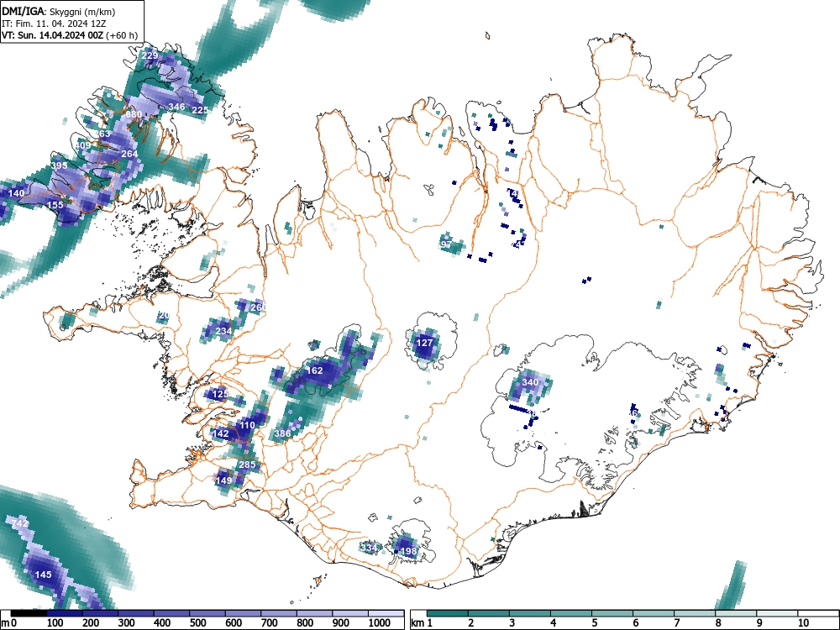The image size is (840, 630).
Task: Click the map label 155
Action: (x=55, y=205)
